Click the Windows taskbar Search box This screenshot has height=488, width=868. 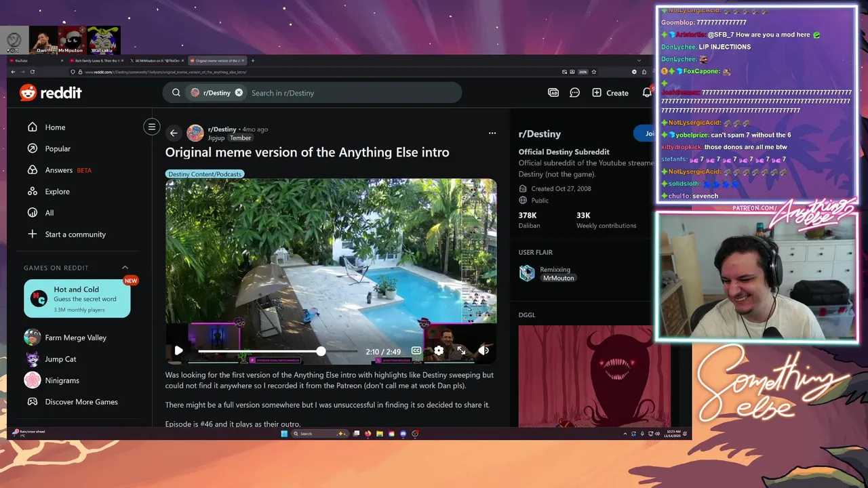point(319,434)
